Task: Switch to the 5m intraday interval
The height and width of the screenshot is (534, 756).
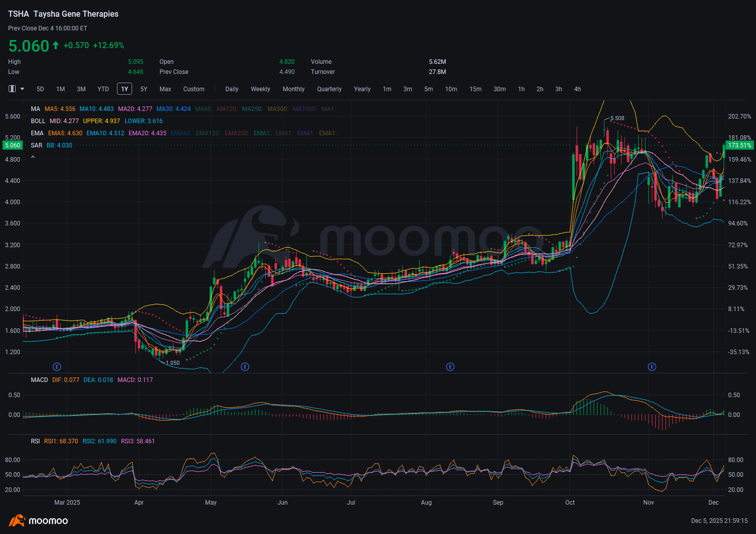Action: [x=429, y=89]
